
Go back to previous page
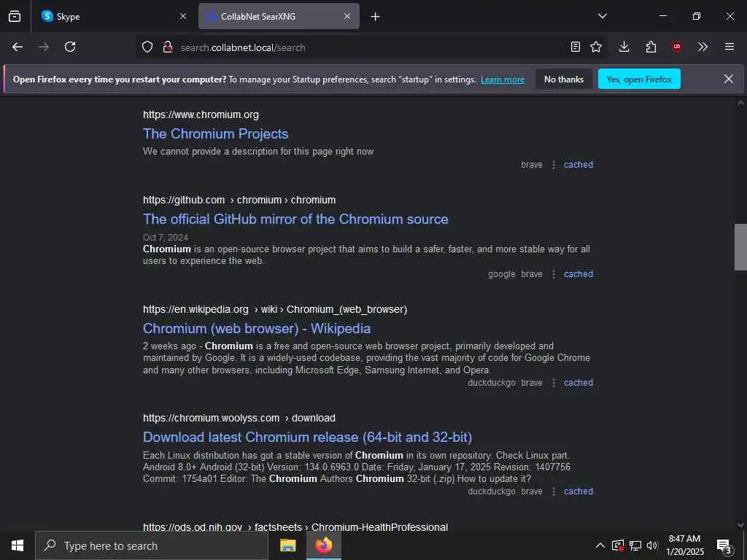18,47
